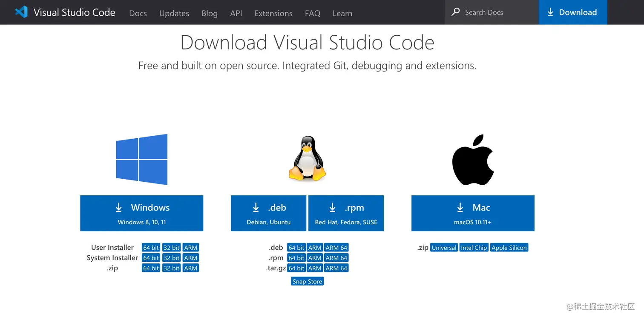Open FAQ in the navigation bar

point(313,13)
